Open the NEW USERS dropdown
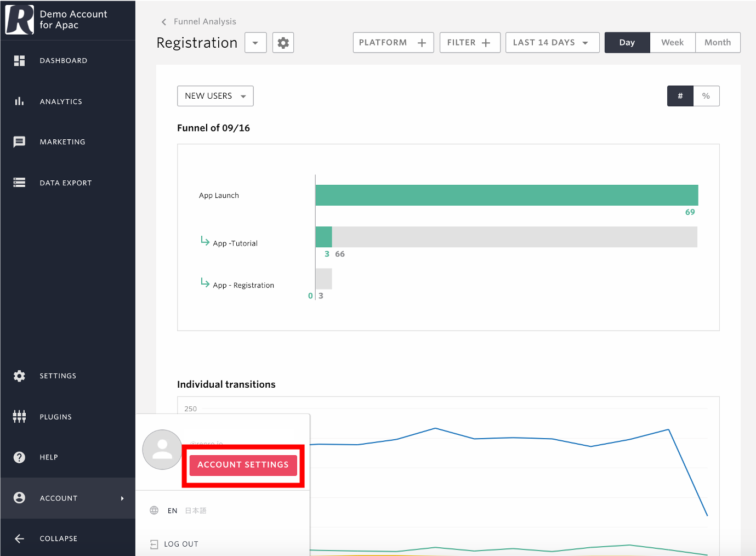The width and height of the screenshot is (756, 556). tap(215, 96)
